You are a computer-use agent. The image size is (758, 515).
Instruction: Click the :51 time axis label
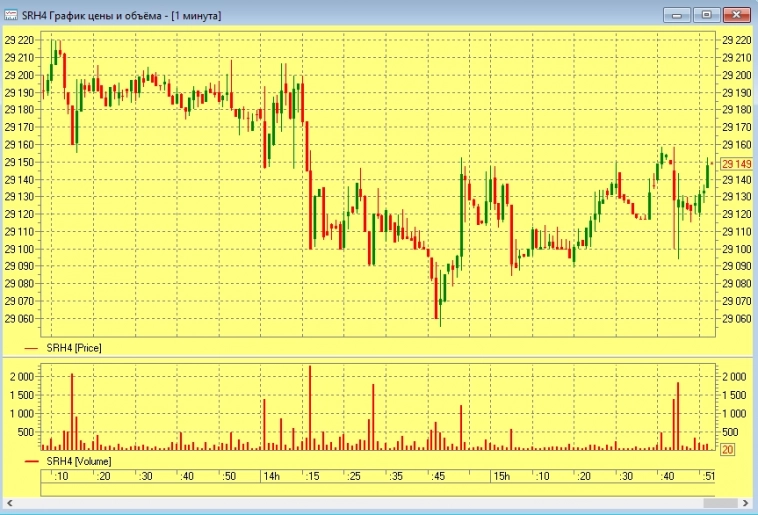[x=708, y=476]
